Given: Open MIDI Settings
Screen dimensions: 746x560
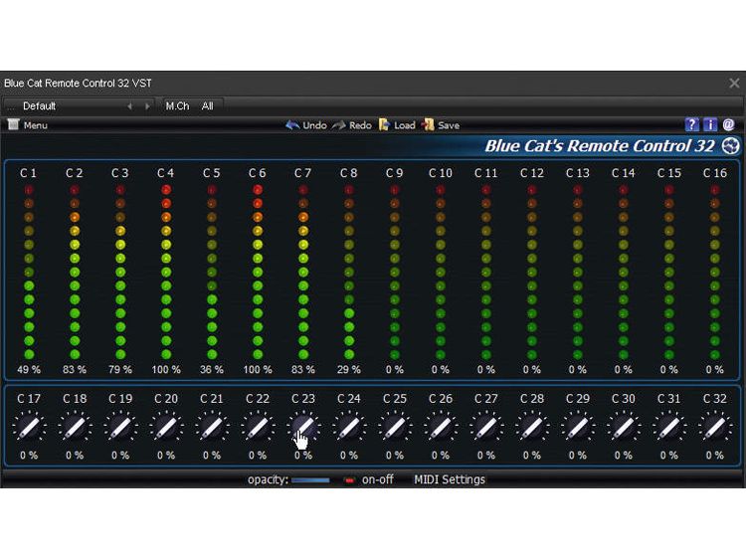Looking at the screenshot, I should 450,479.
